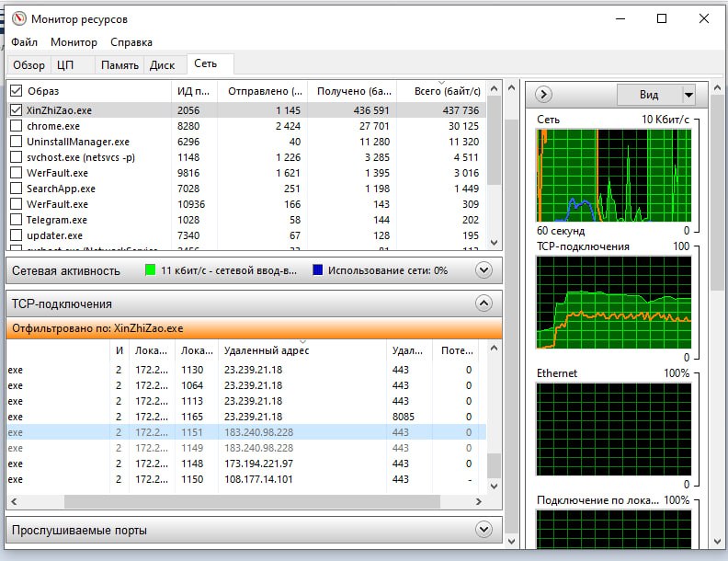The height and width of the screenshot is (561, 728).
Task: Switch to the Обзор tab
Action: coord(28,65)
